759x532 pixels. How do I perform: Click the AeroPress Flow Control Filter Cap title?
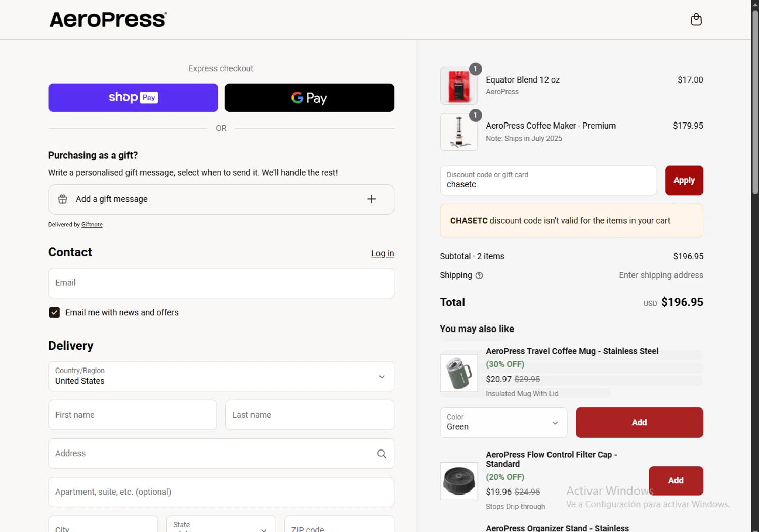(x=552, y=459)
